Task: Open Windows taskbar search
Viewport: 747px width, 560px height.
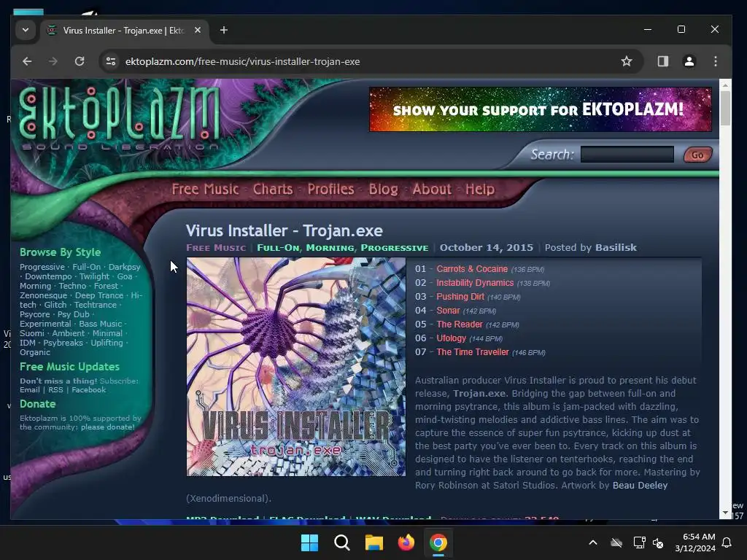Action: [x=341, y=542]
